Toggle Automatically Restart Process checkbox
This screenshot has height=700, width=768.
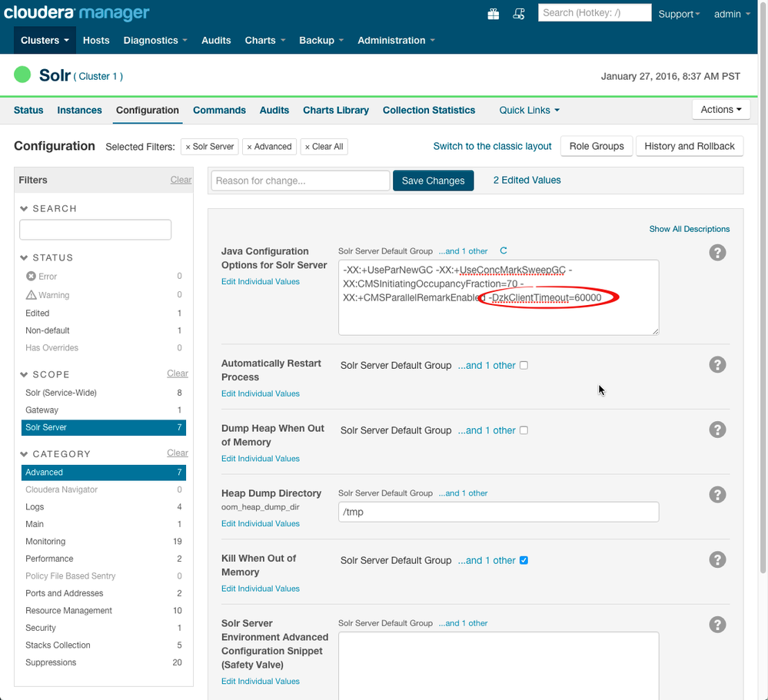click(524, 365)
